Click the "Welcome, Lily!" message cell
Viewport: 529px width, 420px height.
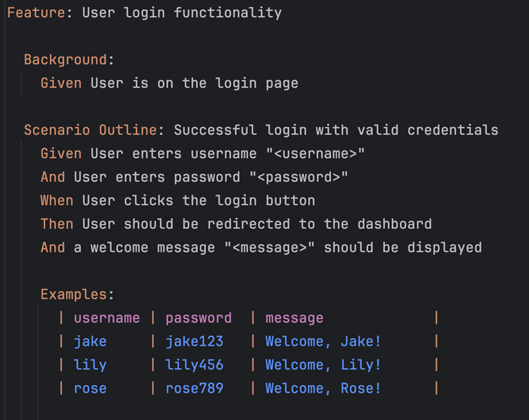tap(323, 365)
